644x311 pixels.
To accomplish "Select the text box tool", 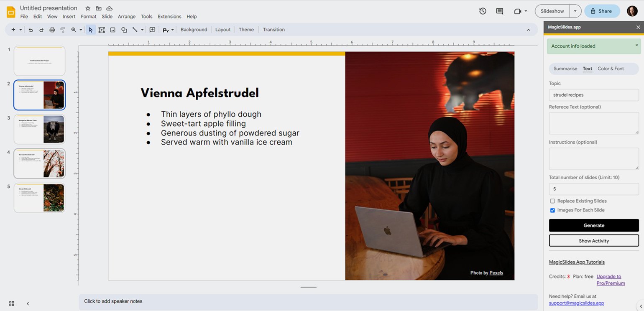I will 102,30.
